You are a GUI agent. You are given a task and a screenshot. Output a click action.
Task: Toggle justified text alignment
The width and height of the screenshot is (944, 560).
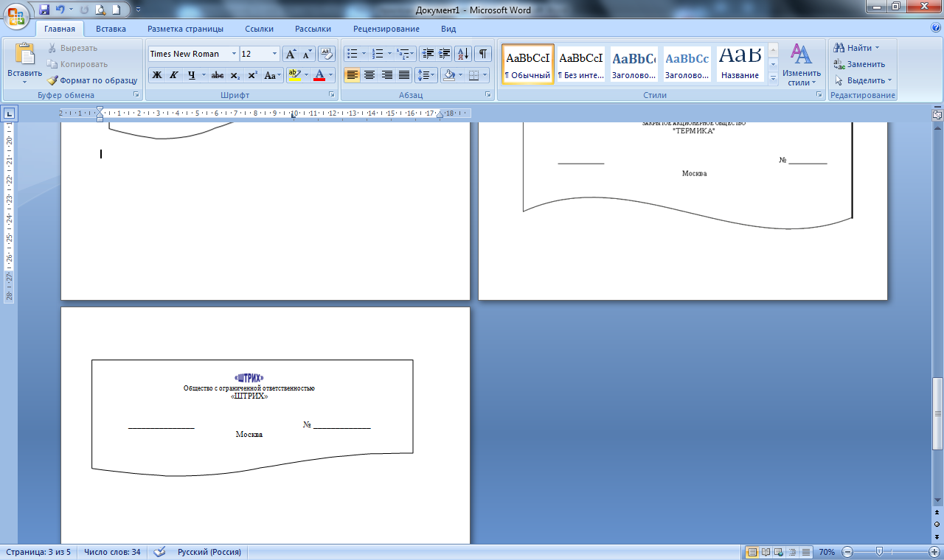[403, 75]
